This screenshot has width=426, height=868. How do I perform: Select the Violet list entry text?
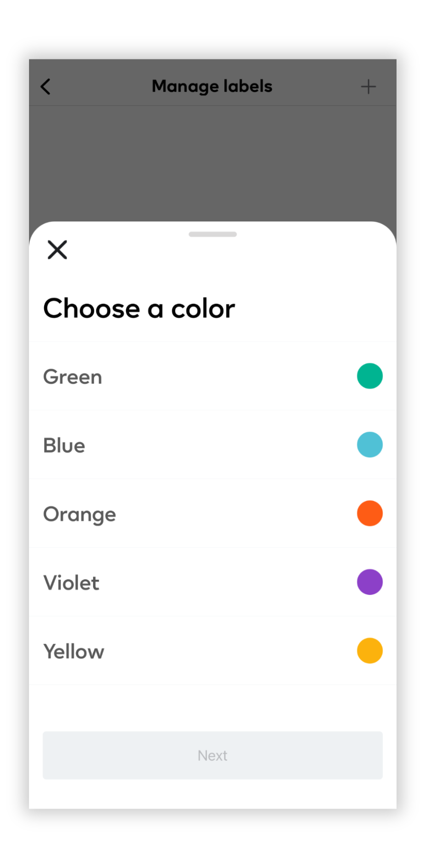(x=71, y=583)
